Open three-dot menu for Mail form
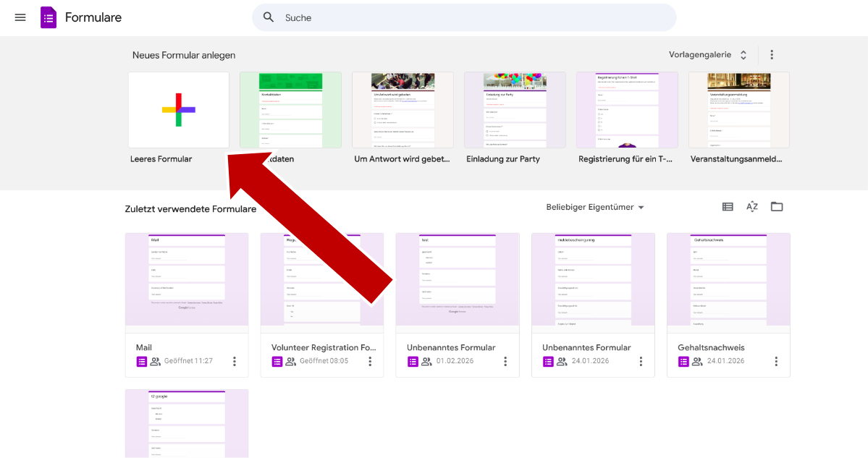868x458 pixels. tap(235, 361)
